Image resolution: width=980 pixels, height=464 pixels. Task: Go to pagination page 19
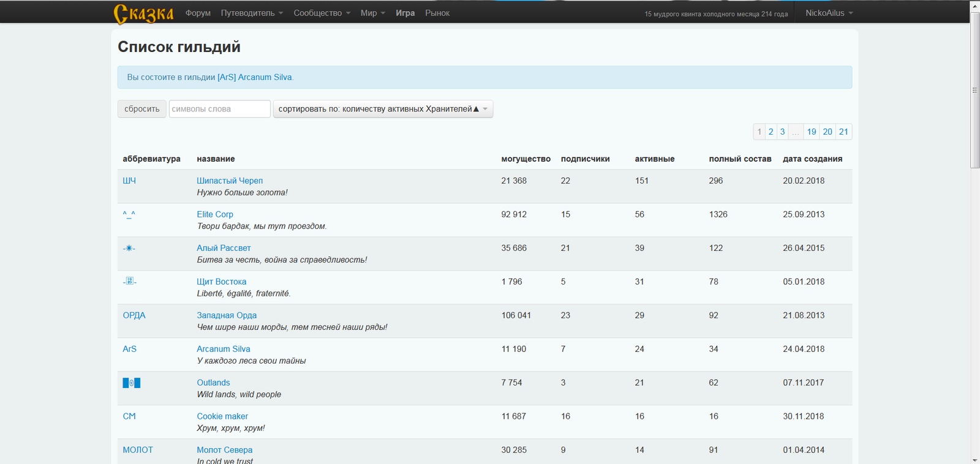click(x=812, y=132)
